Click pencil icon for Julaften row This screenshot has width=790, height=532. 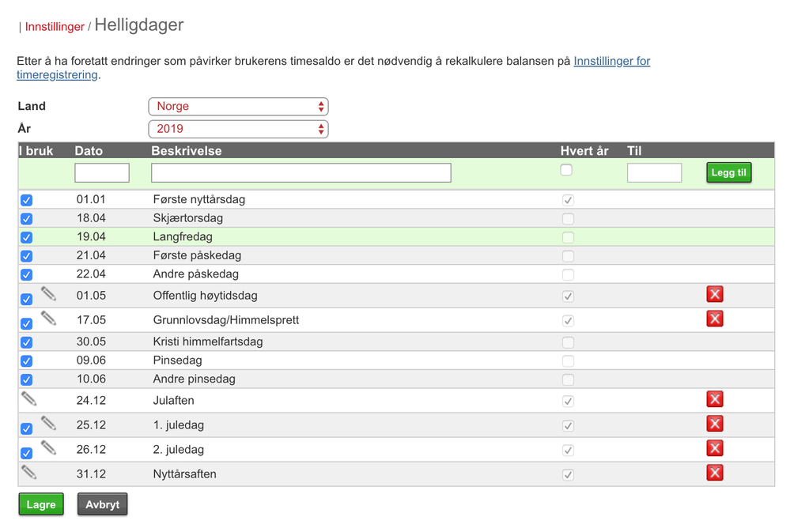(x=29, y=399)
